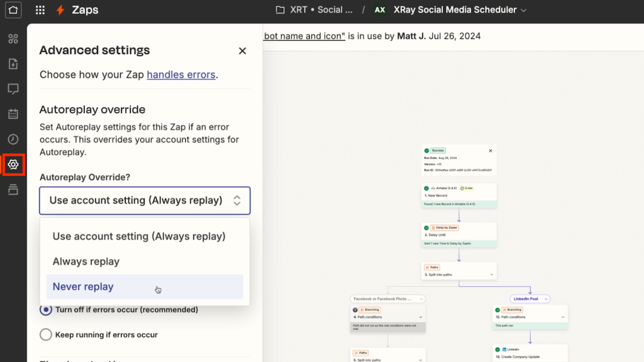Screen dimensions: 644x362
Task: Select Keep running if errors occur radio
Action: click(46, 335)
